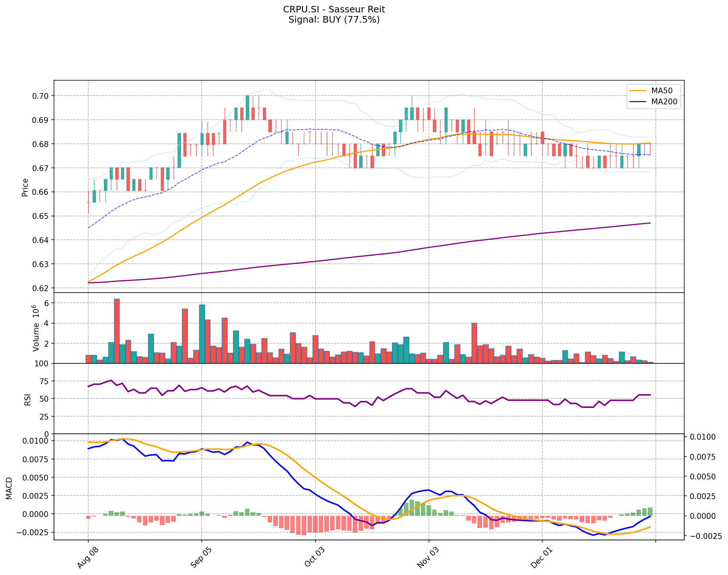
Task: Click the MACD axis label
Action: (9, 488)
